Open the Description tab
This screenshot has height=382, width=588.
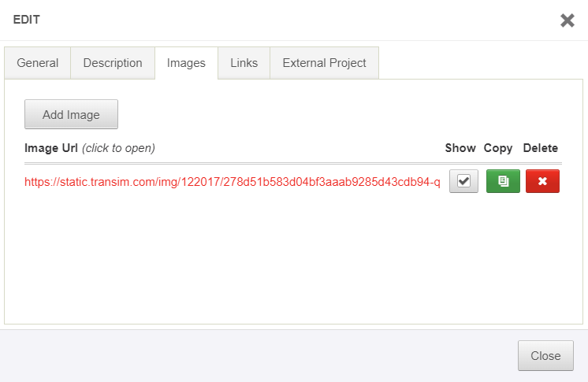point(113,63)
